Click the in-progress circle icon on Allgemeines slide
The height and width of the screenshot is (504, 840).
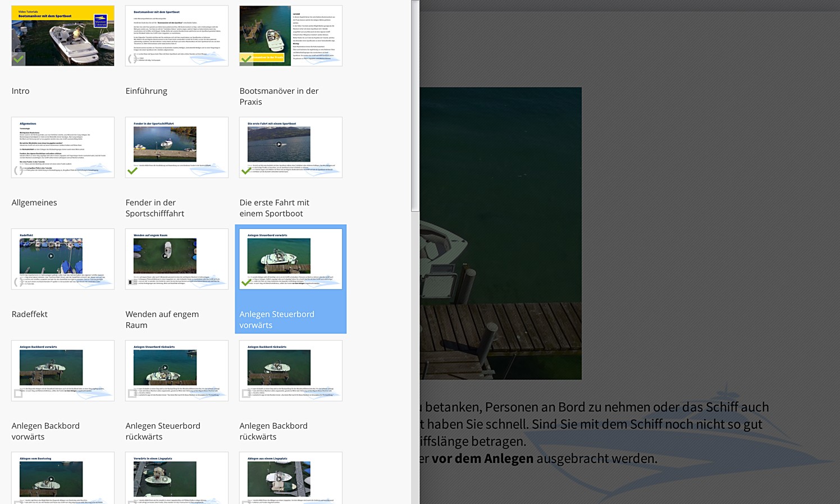click(19, 170)
